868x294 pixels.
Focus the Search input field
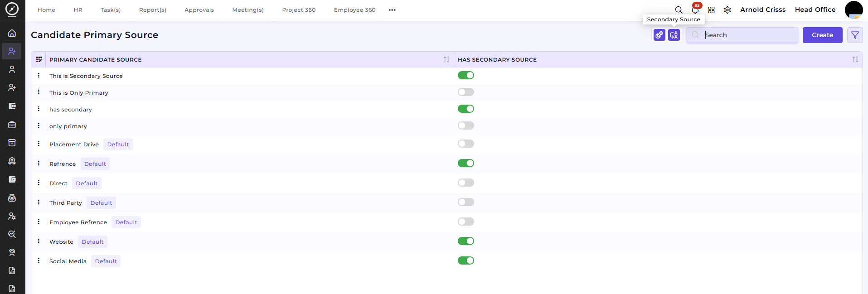742,35
